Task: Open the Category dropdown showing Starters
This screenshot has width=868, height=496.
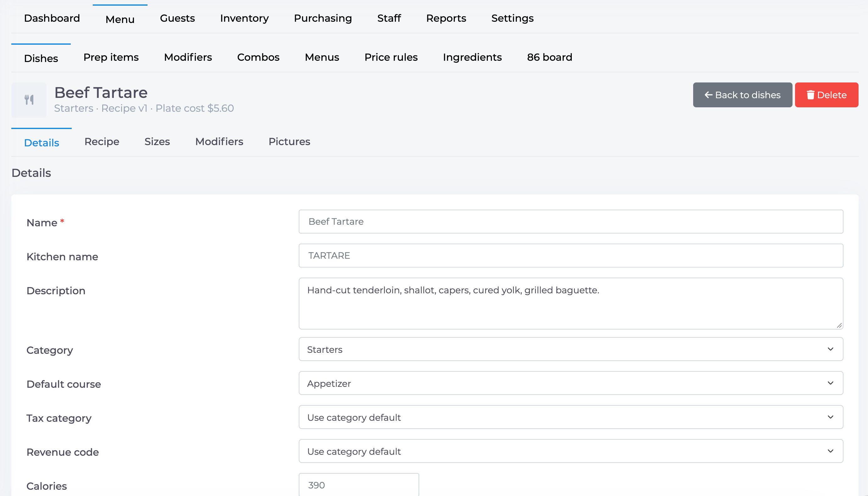Action: pyautogui.click(x=571, y=349)
